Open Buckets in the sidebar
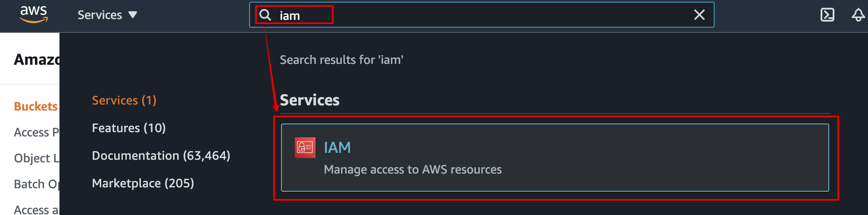The width and height of the screenshot is (868, 215). [36, 106]
